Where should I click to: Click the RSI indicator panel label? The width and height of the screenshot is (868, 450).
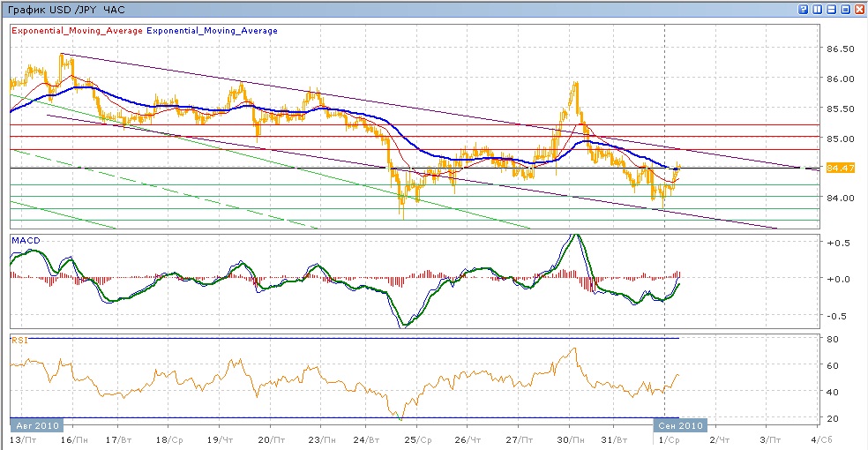coord(18,338)
